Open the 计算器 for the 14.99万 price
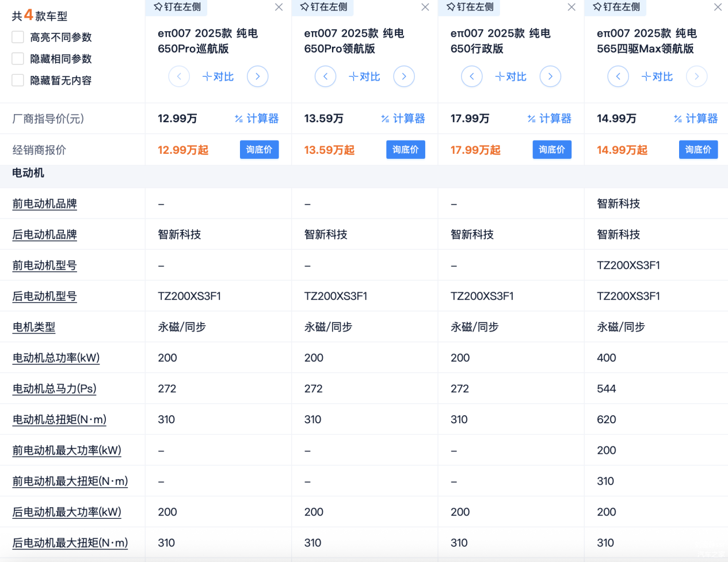Viewport: 728px width, 562px height. pyautogui.click(x=696, y=119)
